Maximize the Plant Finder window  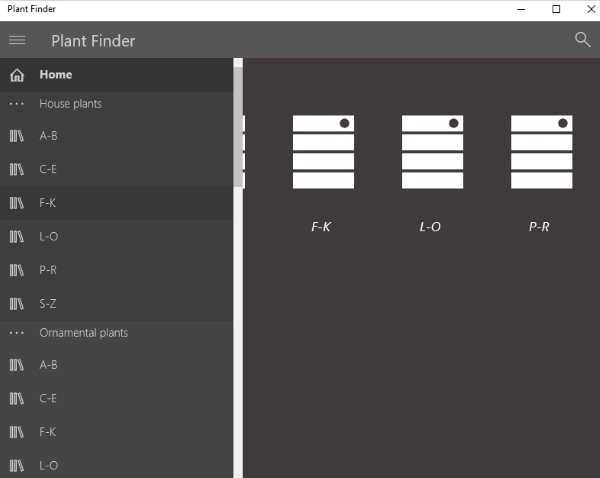[556, 9]
